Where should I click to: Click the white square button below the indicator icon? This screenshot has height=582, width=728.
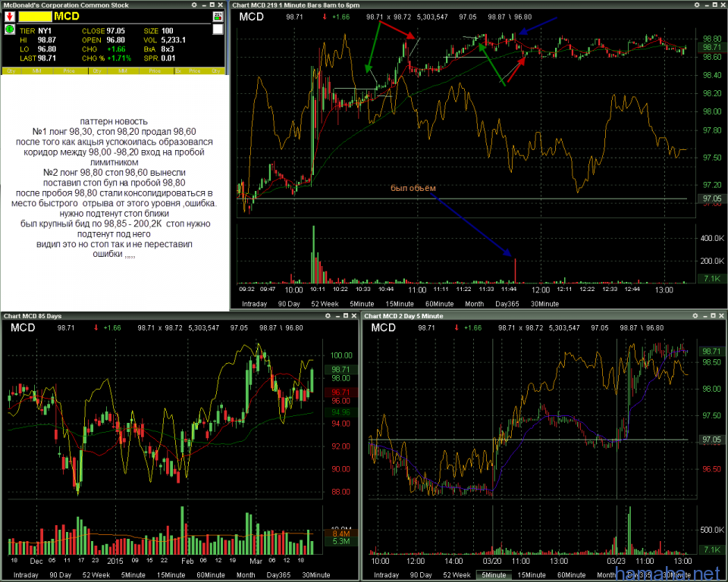coord(218,30)
